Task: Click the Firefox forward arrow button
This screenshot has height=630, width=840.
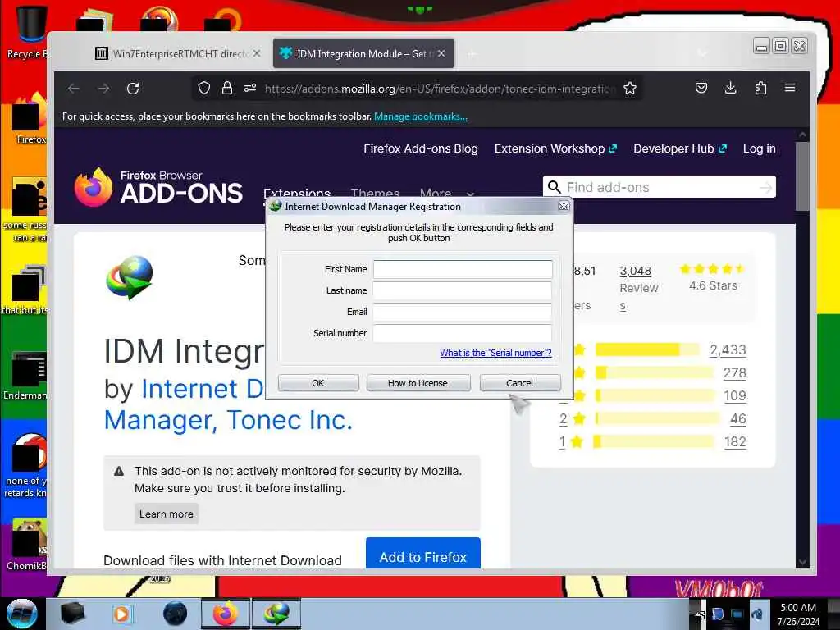Action: (x=103, y=89)
